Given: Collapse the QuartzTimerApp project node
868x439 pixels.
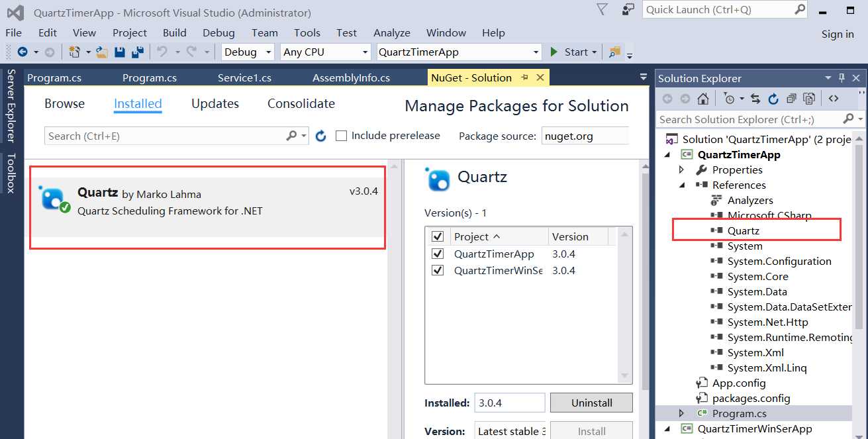Looking at the screenshot, I should pos(667,154).
